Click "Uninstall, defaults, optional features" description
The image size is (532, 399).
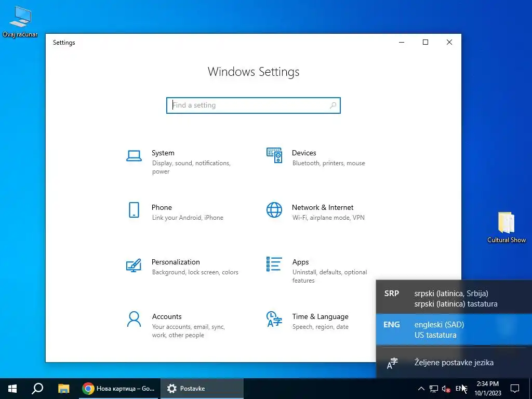pyautogui.click(x=330, y=276)
